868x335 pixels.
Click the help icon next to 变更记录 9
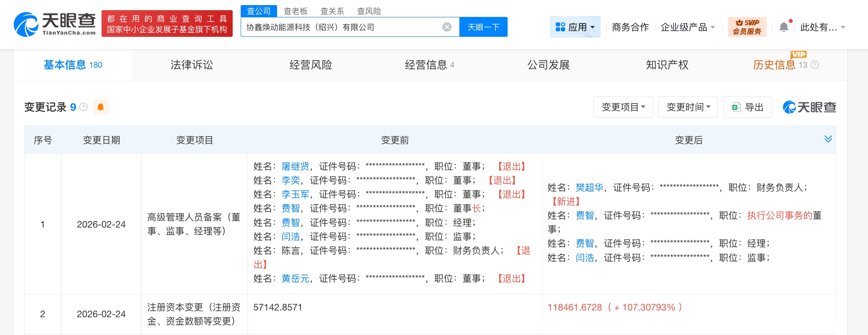point(84,107)
